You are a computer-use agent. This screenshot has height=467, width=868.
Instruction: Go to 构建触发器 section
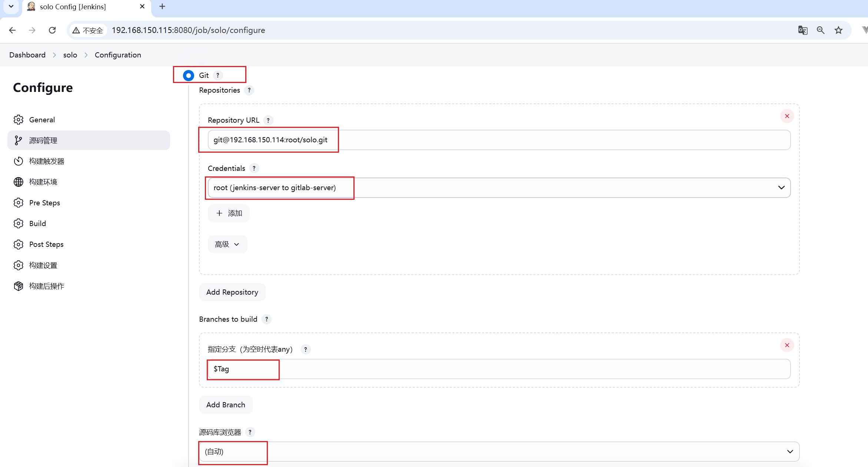[89, 161]
